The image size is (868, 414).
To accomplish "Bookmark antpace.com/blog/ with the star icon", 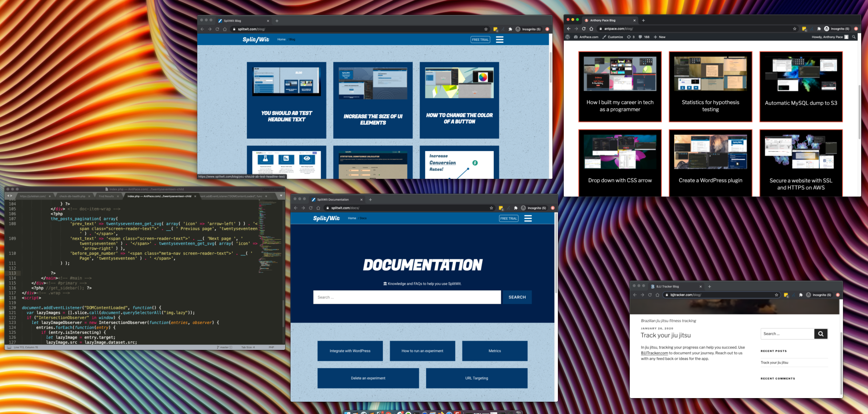I will (794, 29).
